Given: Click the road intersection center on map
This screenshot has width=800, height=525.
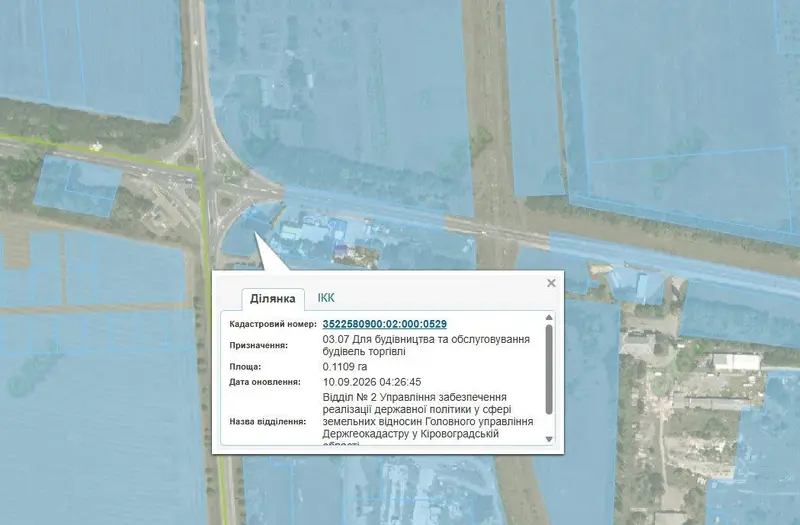Looking at the screenshot, I should point(211,188).
